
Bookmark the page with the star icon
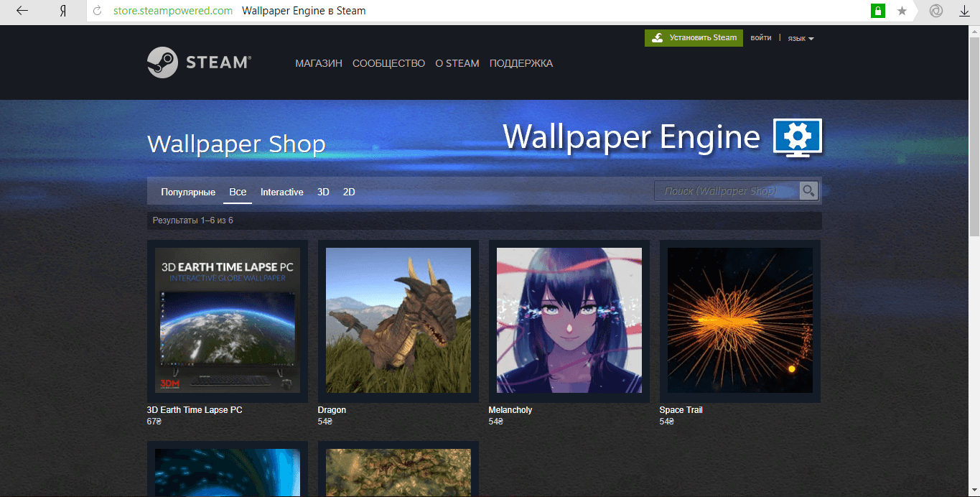902,11
